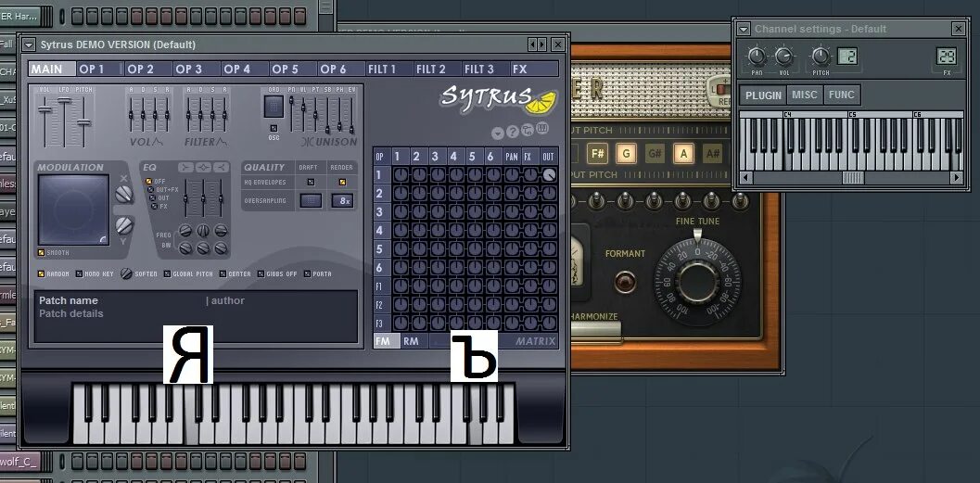Enable the unison OSC checkbox

click(274, 128)
